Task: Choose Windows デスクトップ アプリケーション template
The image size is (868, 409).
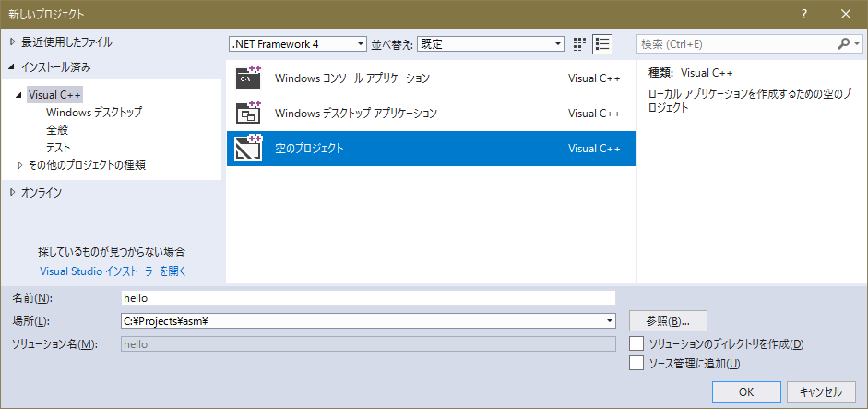Action: pyautogui.click(x=431, y=113)
